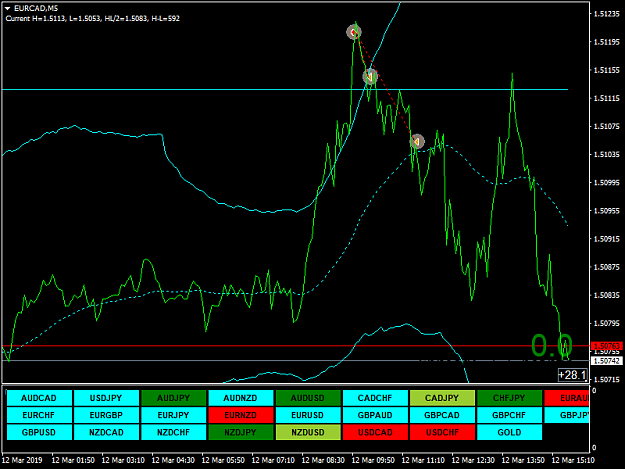Open the AUDCAD pair button

39,398
